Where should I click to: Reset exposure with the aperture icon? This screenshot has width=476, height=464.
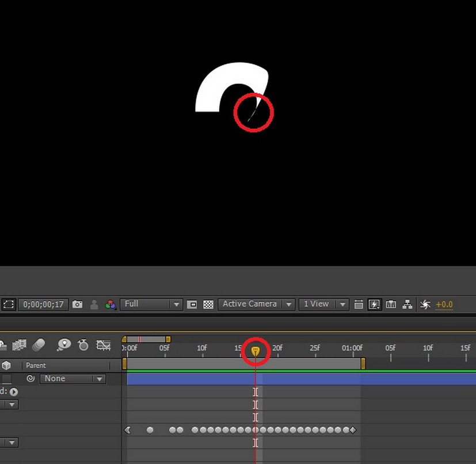[425, 305]
